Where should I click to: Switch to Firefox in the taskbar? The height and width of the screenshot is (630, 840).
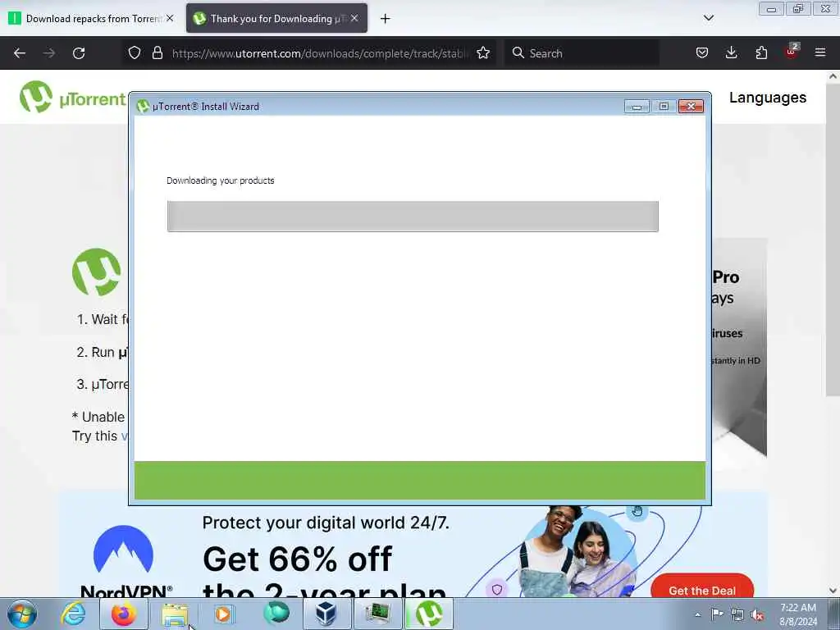pyautogui.click(x=124, y=614)
